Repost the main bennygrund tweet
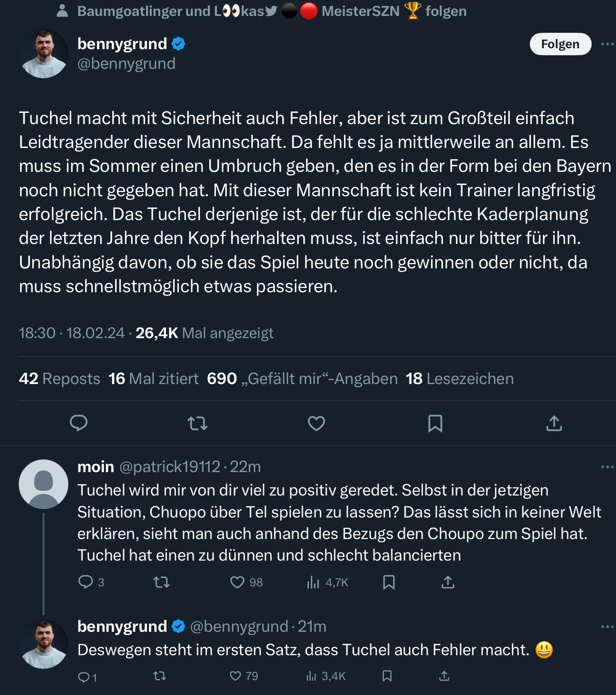The image size is (616, 695). pyautogui.click(x=198, y=423)
